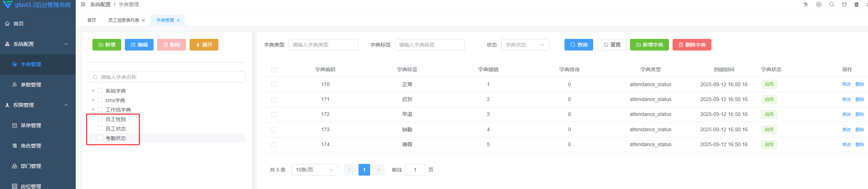Click 删除 for the 缺勤 row
The width and height of the screenshot is (868, 189).
860,130
